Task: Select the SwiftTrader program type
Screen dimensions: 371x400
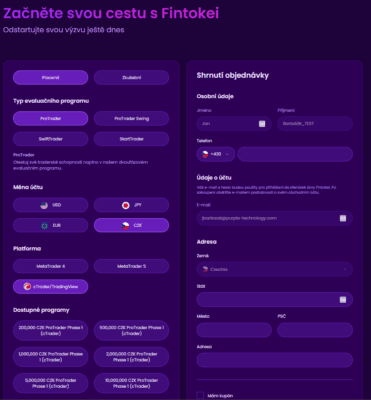Action: [51, 139]
